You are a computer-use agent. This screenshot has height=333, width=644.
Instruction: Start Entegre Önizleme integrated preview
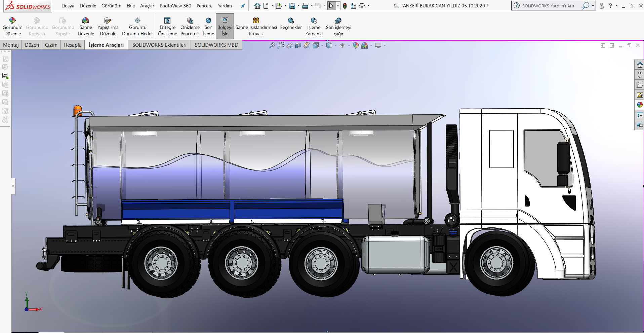pos(167,27)
